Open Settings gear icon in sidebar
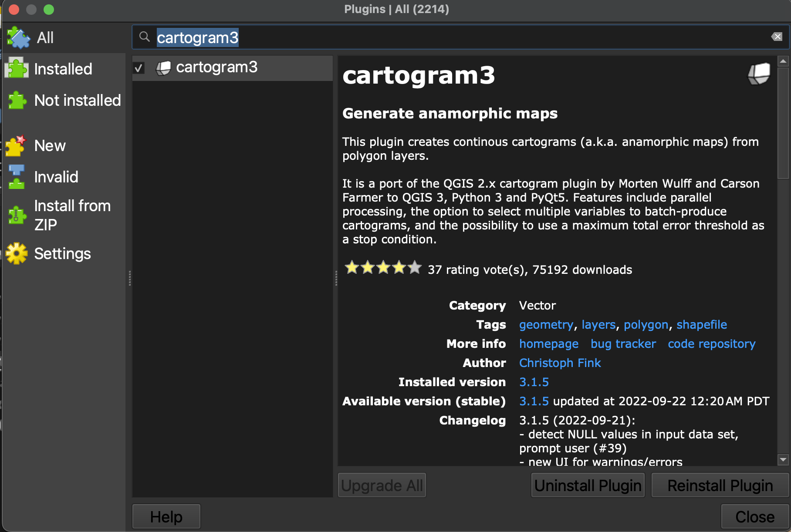Image resolution: width=791 pixels, height=532 pixels. click(17, 253)
